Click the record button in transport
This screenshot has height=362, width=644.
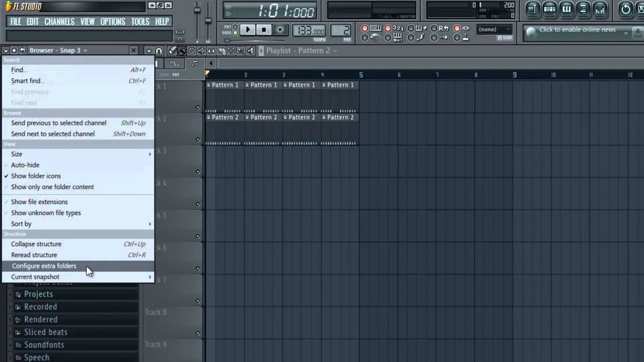coord(280,30)
